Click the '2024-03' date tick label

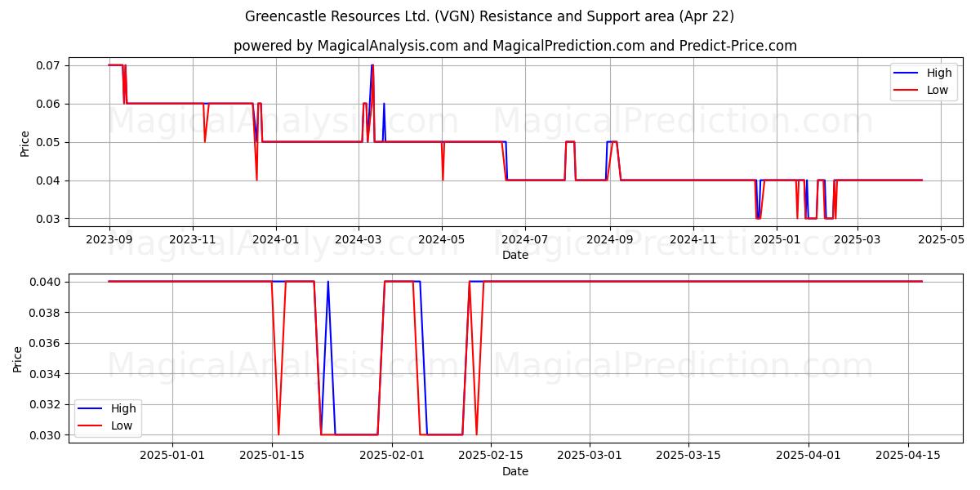point(359,239)
